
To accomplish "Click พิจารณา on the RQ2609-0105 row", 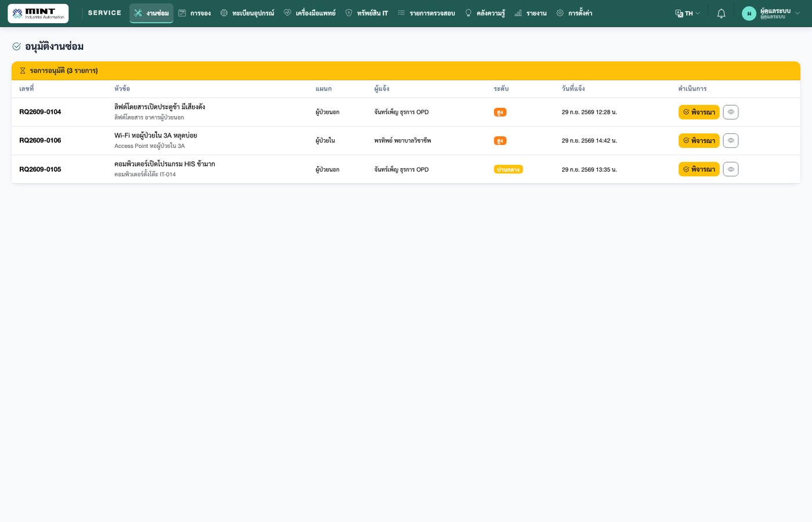I will (699, 169).
